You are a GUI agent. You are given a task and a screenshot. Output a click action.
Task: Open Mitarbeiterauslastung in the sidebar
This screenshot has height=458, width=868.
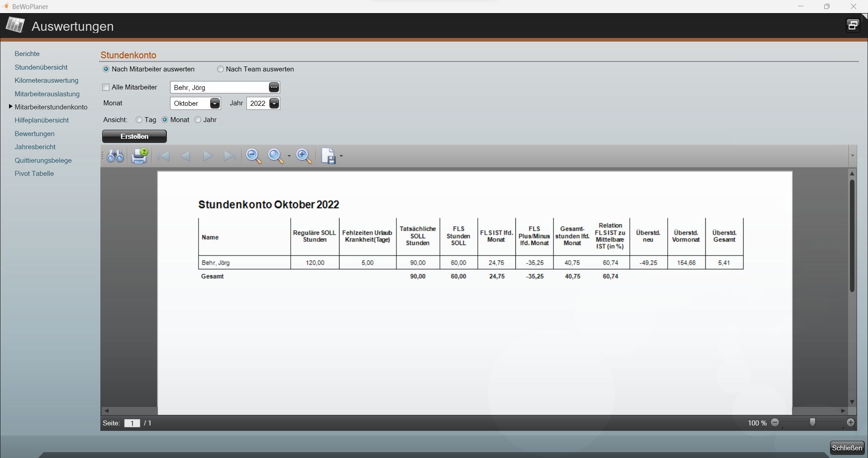point(47,94)
